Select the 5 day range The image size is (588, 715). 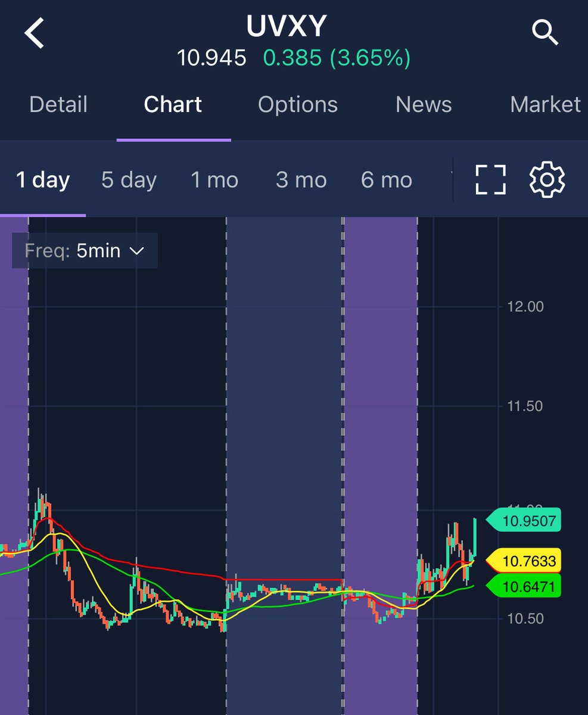coord(129,179)
